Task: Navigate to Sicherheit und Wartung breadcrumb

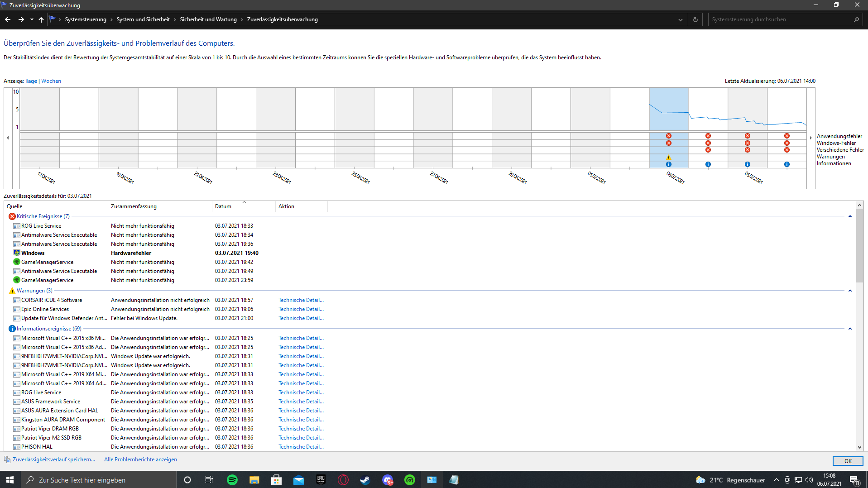Action: pyautogui.click(x=208, y=19)
